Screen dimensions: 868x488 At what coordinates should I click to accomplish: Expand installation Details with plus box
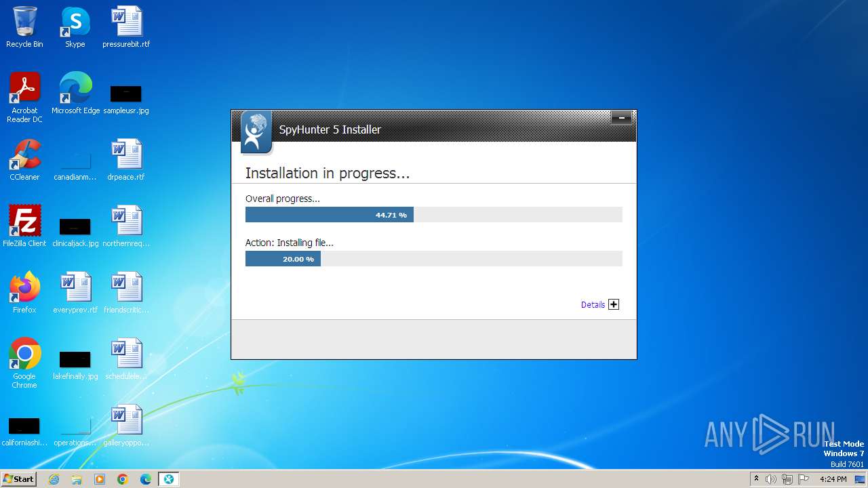point(614,304)
